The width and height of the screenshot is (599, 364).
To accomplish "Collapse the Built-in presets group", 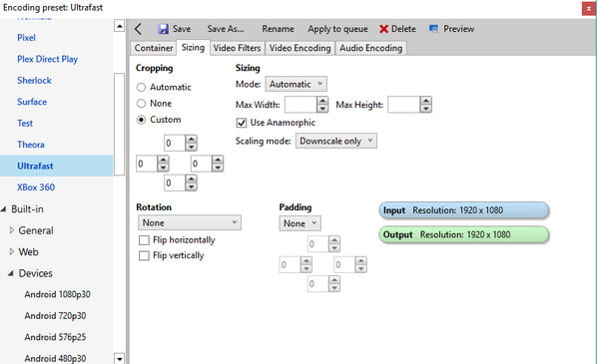I will 3,209.
